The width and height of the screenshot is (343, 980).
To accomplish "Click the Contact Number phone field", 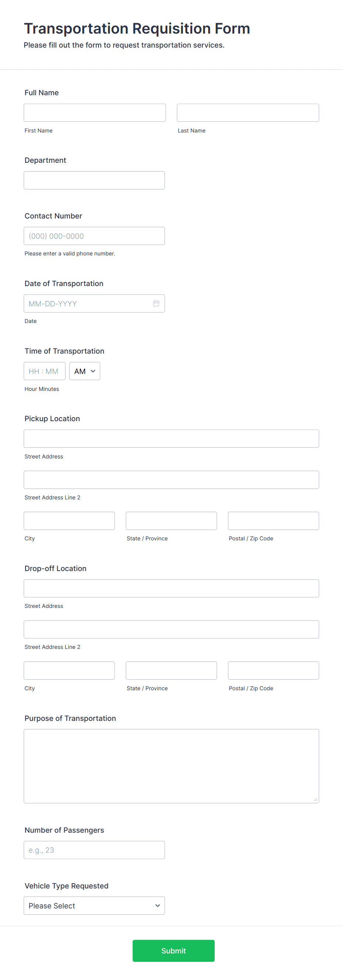I will coord(94,236).
